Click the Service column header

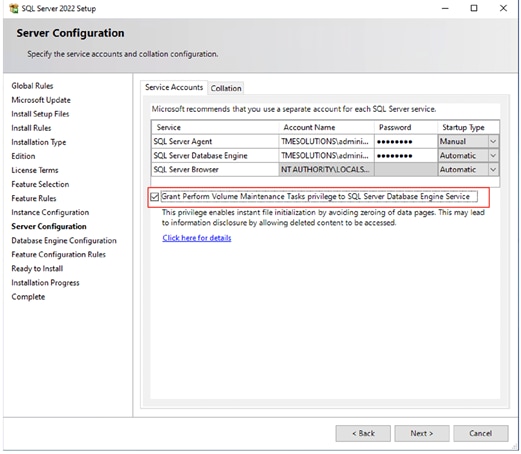pos(215,127)
